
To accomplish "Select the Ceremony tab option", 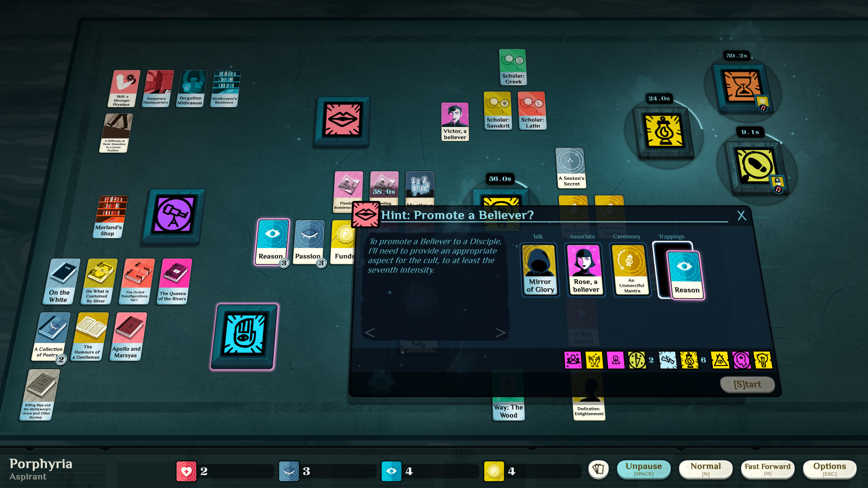I will [626, 236].
